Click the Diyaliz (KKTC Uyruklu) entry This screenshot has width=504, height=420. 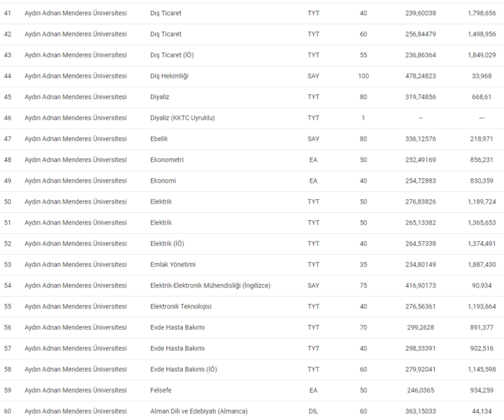pos(181,118)
